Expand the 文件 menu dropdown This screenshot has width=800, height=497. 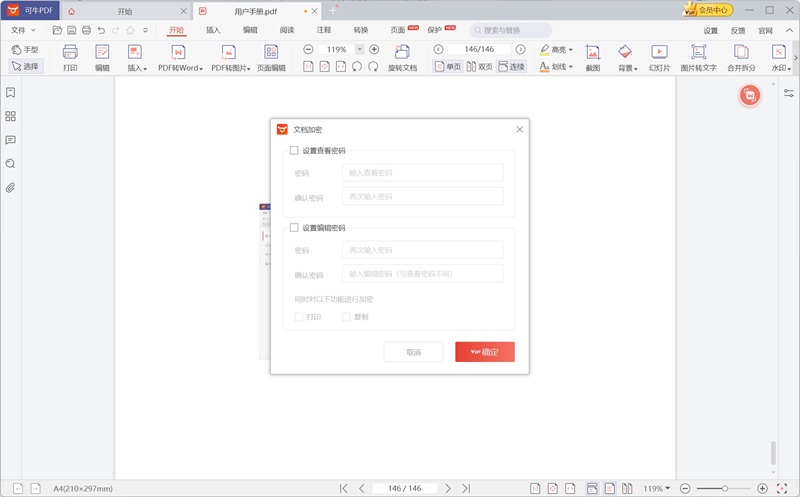click(x=22, y=30)
